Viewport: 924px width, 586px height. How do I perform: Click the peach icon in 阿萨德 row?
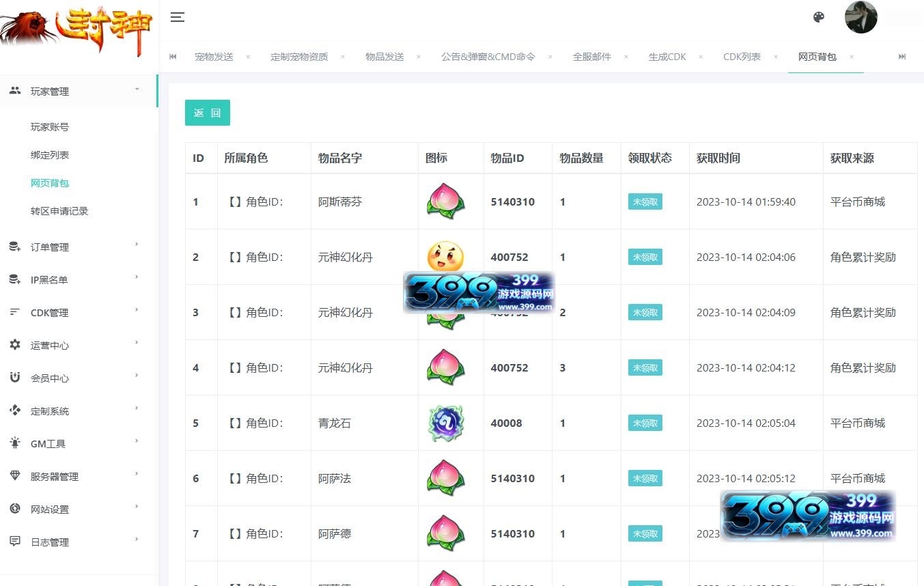pos(445,533)
